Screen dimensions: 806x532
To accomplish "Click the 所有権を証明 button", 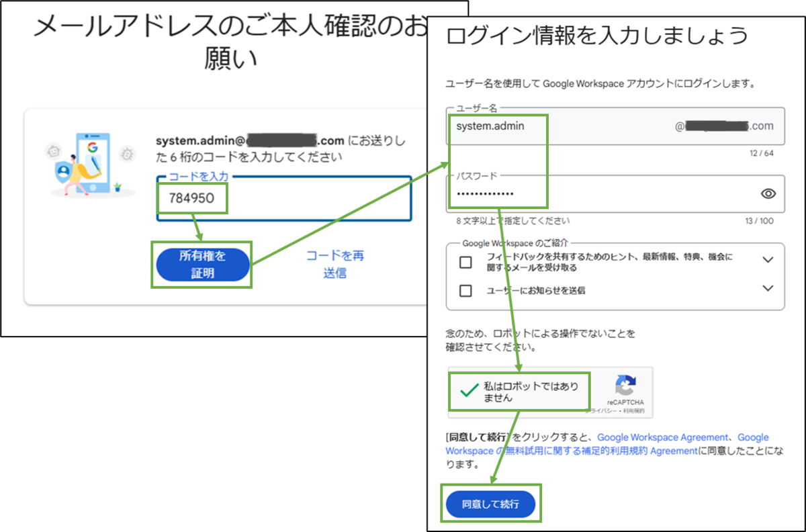I will click(x=203, y=265).
